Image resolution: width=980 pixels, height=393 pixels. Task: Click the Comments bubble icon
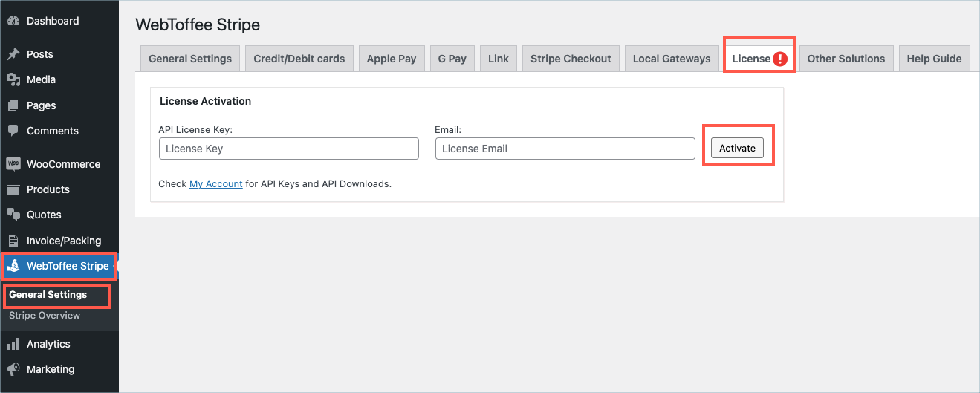point(13,131)
